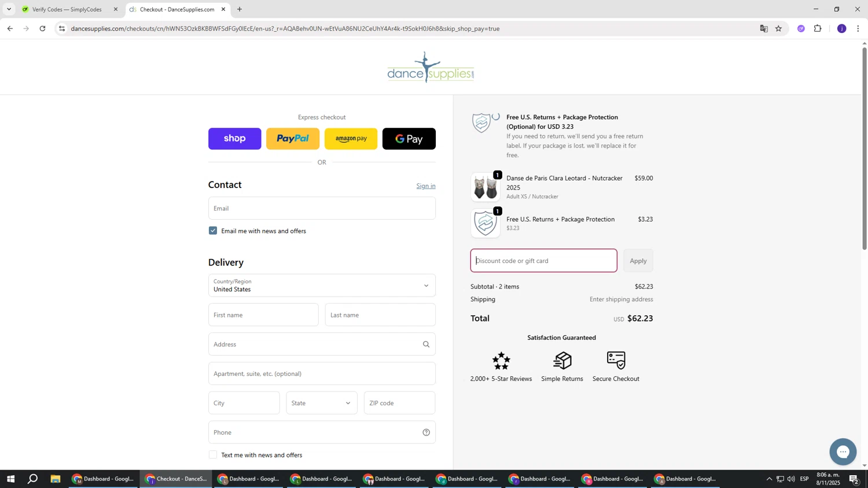This screenshot has width=868, height=488.
Task: Click the phone field help icon
Action: click(x=426, y=432)
